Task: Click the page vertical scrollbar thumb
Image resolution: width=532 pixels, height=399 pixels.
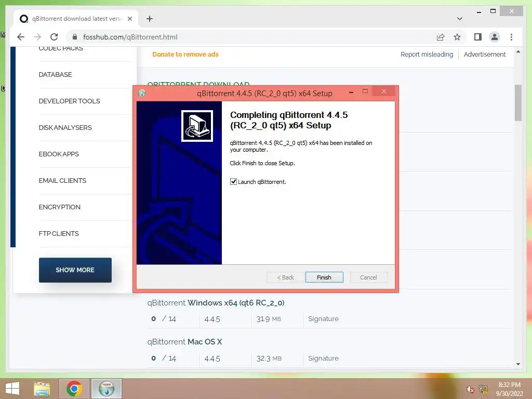Action: click(x=518, y=102)
